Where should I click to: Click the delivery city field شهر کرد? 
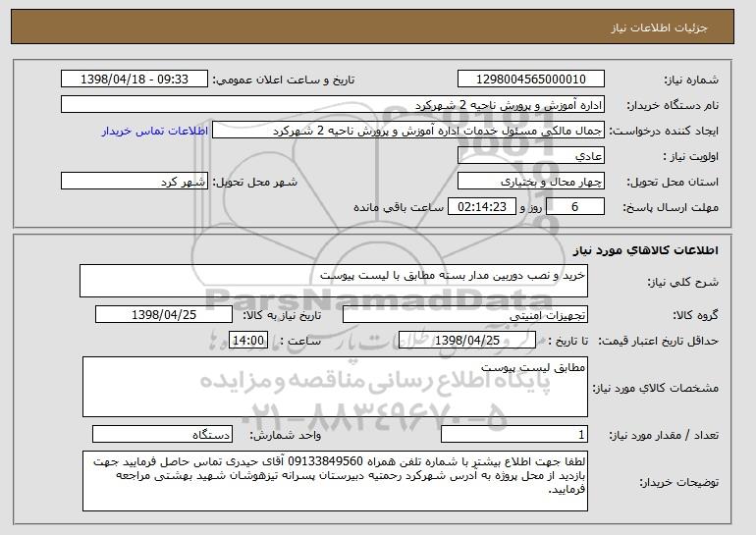coord(135,182)
